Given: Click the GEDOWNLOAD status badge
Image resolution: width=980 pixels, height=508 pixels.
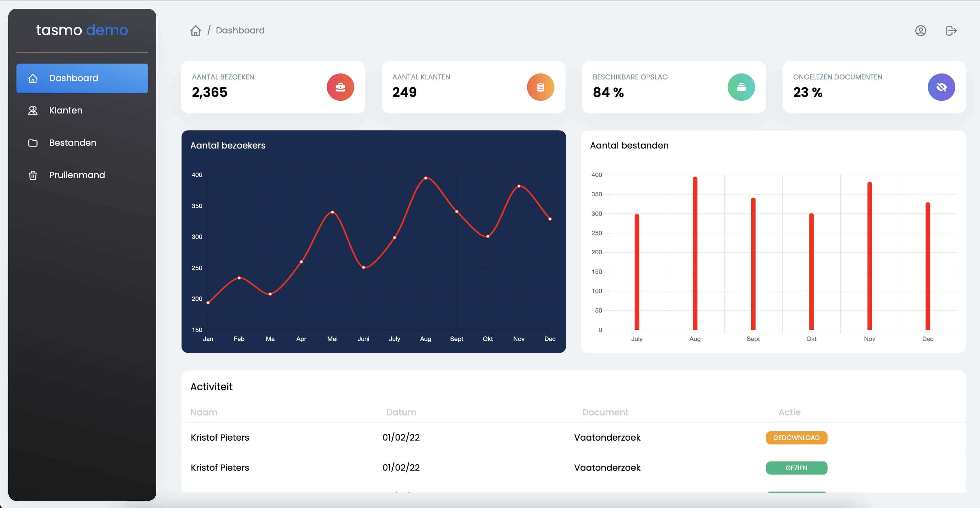Looking at the screenshot, I should coord(796,438).
